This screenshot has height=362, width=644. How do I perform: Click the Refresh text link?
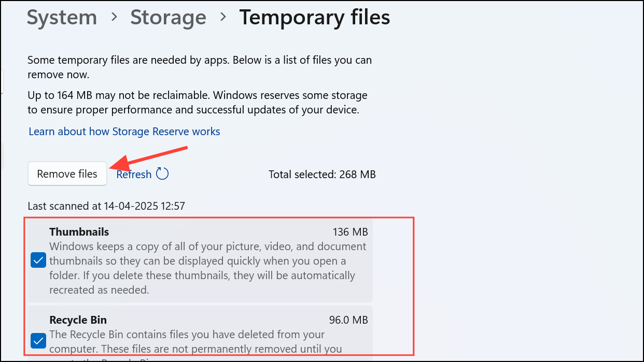[x=134, y=174]
